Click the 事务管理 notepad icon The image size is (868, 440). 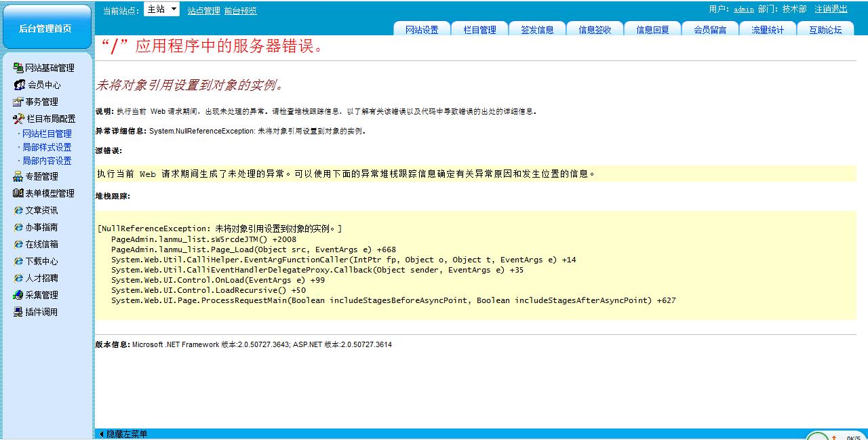pos(18,102)
